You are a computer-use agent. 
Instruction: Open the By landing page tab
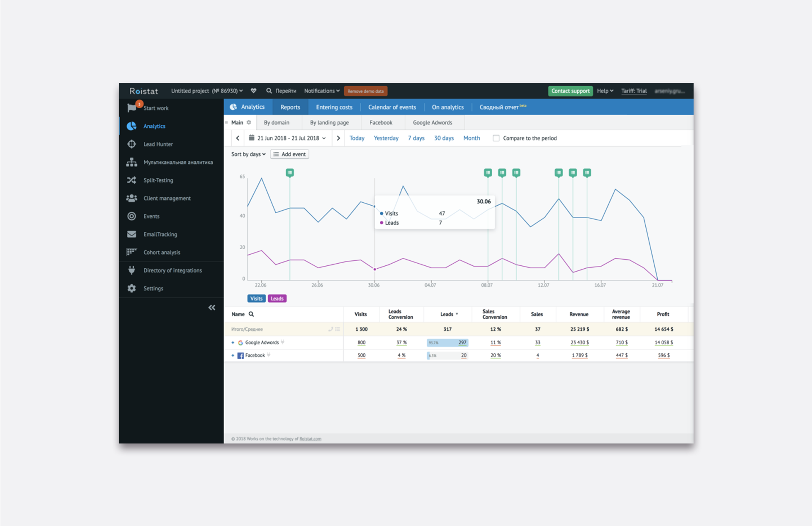[x=329, y=122]
